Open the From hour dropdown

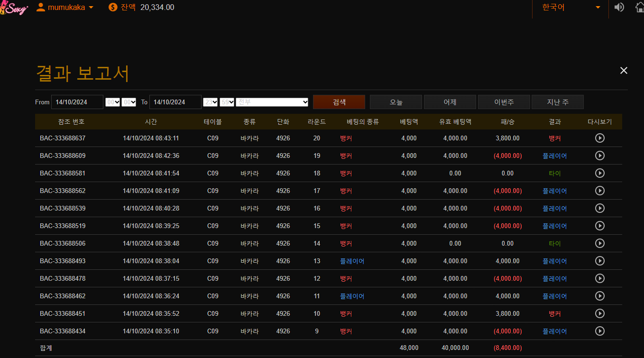coord(112,102)
